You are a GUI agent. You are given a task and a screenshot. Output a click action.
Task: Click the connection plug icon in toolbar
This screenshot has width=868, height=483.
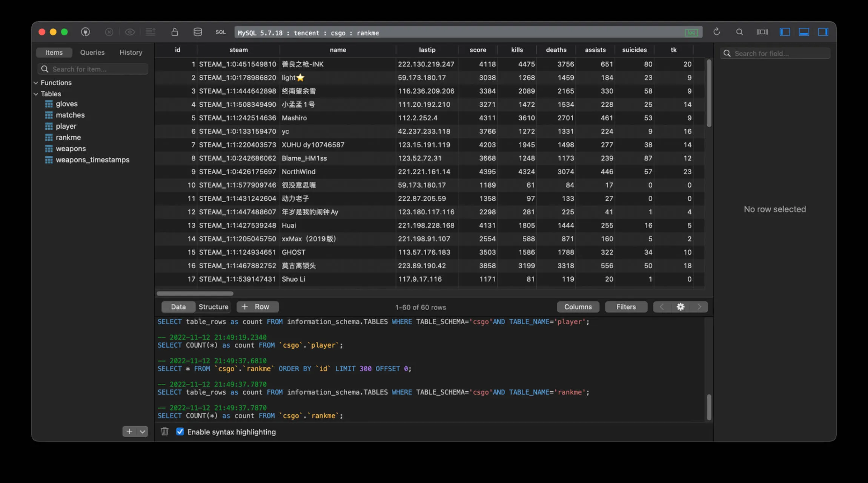coord(85,32)
